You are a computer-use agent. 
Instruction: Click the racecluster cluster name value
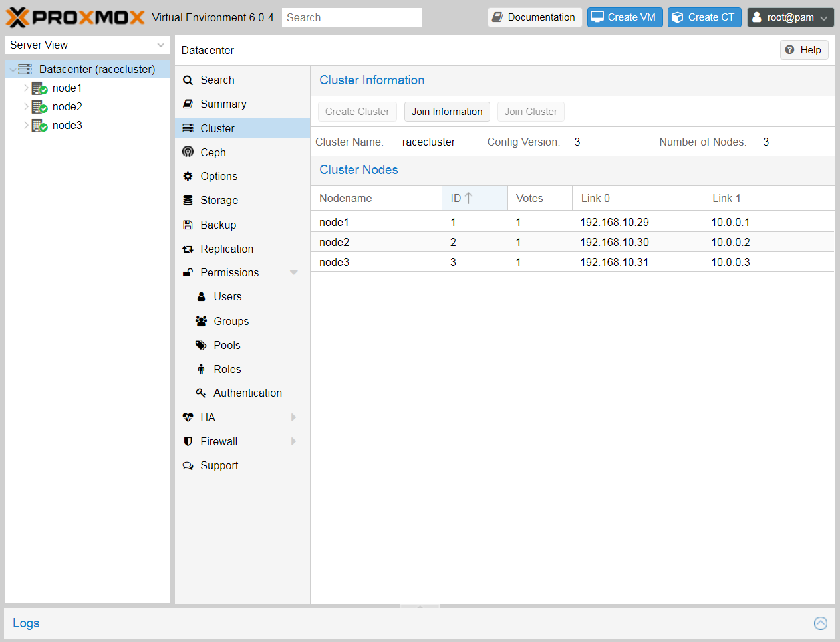tap(429, 142)
